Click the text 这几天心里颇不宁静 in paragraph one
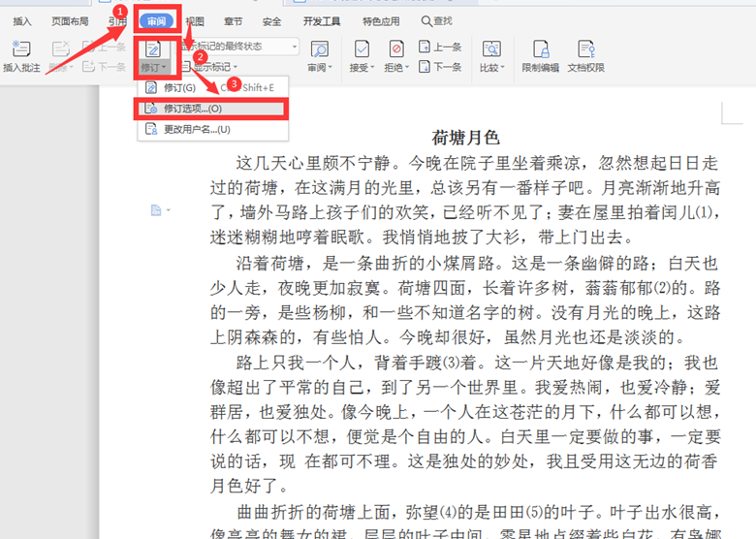Screen dimensions: 756x539 tap(313, 163)
